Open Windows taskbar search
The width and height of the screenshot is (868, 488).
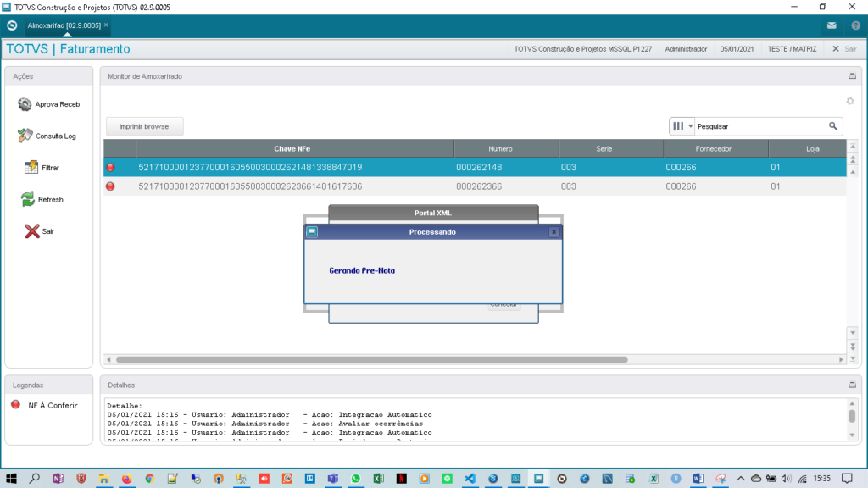34,479
